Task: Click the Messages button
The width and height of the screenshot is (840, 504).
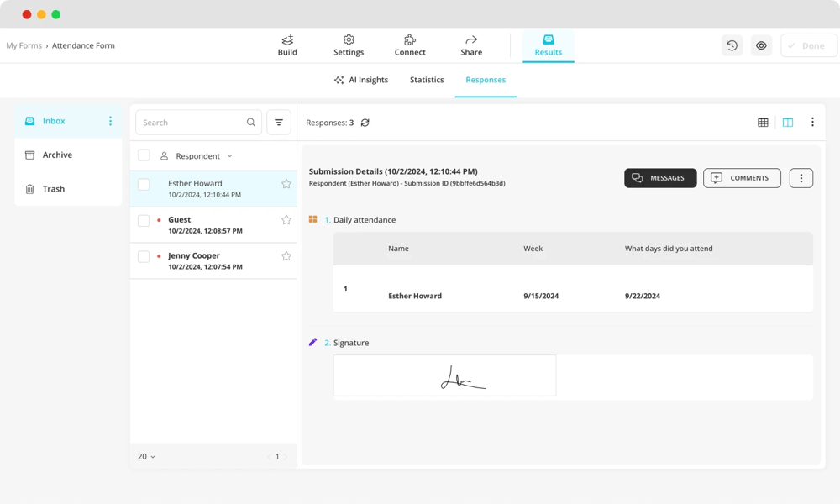Action: [659, 178]
